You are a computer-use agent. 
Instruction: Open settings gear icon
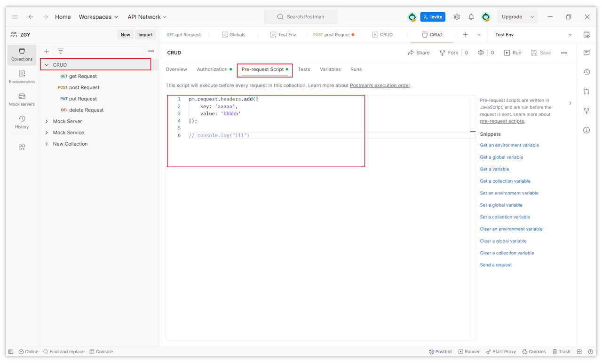[456, 17]
